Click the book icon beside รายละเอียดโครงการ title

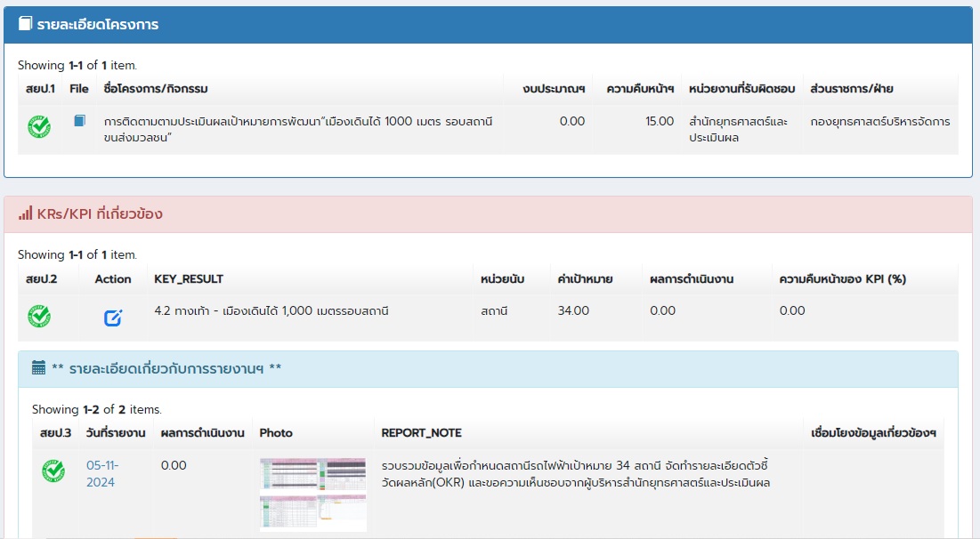pyautogui.click(x=25, y=24)
